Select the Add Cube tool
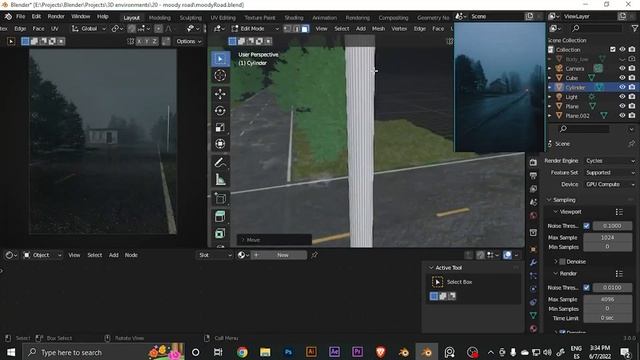The image size is (640, 360). (x=220, y=198)
